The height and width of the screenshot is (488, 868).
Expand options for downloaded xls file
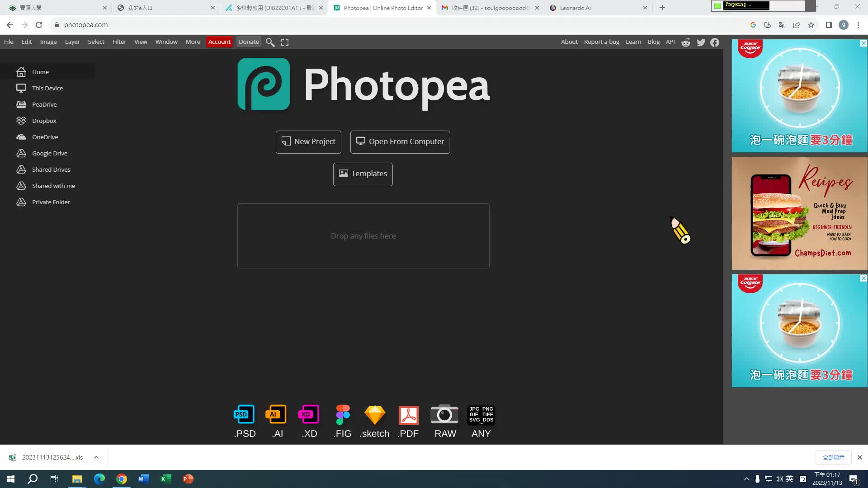[x=96, y=457]
